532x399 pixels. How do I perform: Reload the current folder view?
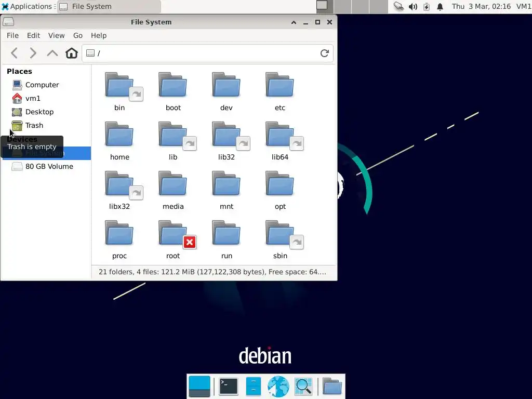pyautogui.click(x=325, y=54)
